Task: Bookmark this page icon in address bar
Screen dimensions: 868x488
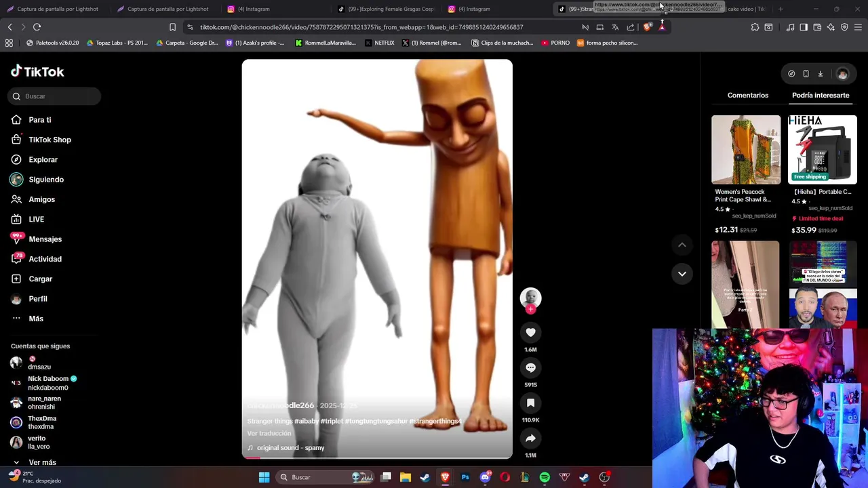Action: [x=172, y=27]
